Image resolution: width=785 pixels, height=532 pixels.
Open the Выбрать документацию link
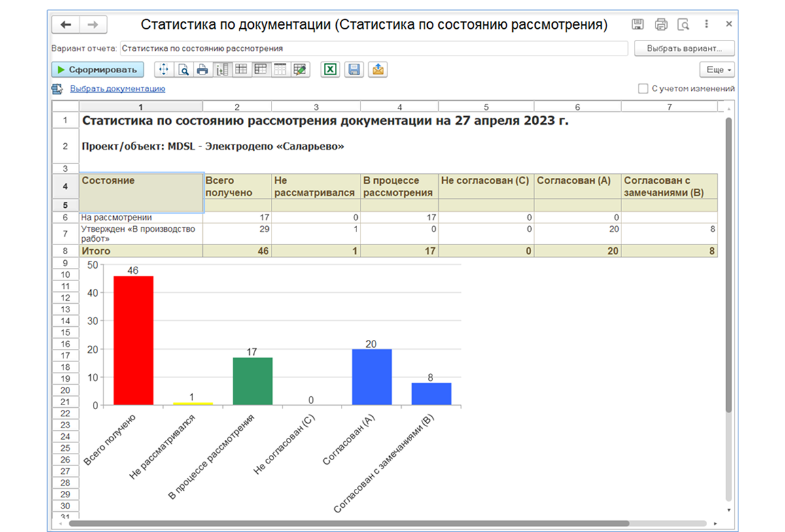point(118,89)
